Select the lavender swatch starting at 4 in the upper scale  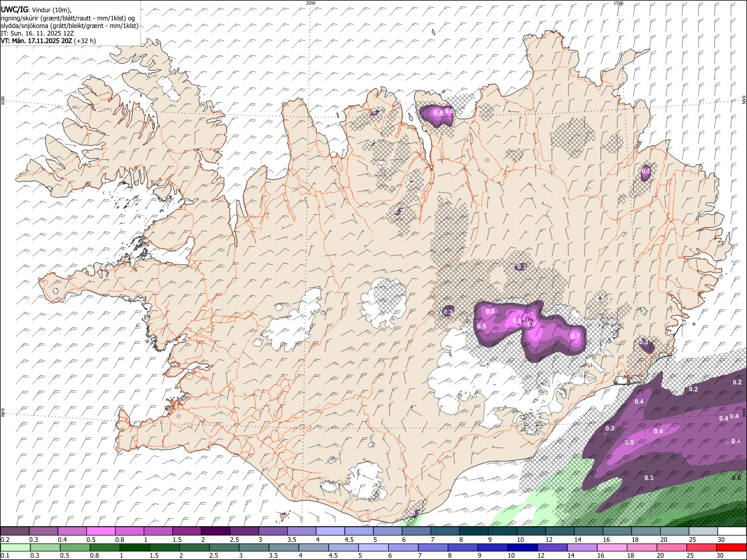click(x=330, y=531)
